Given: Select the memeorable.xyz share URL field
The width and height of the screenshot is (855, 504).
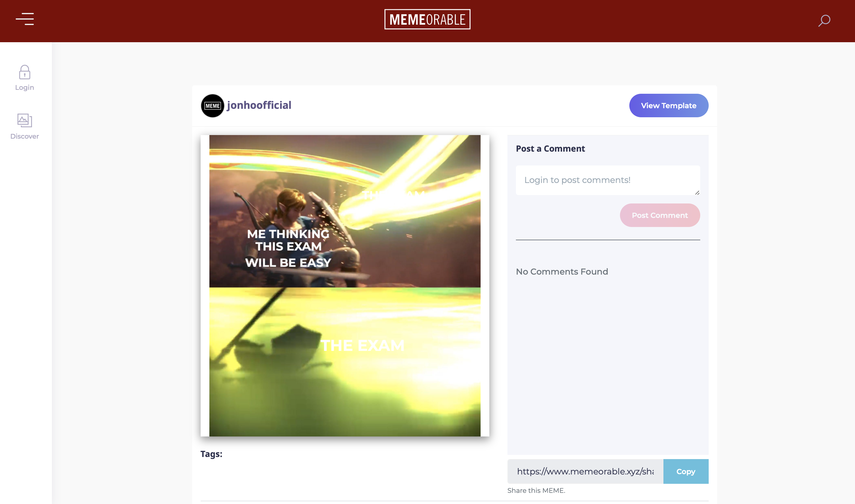Looking at the screenshot, I should 585,471.
